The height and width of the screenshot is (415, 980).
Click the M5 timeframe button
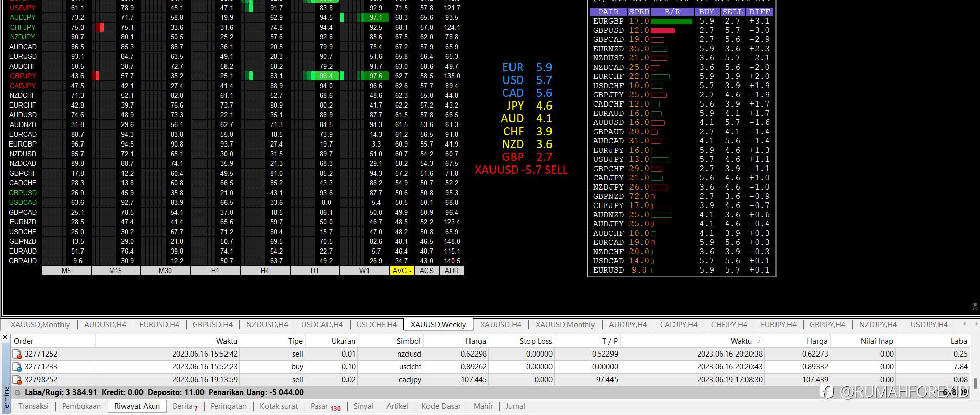coord(66,271)
